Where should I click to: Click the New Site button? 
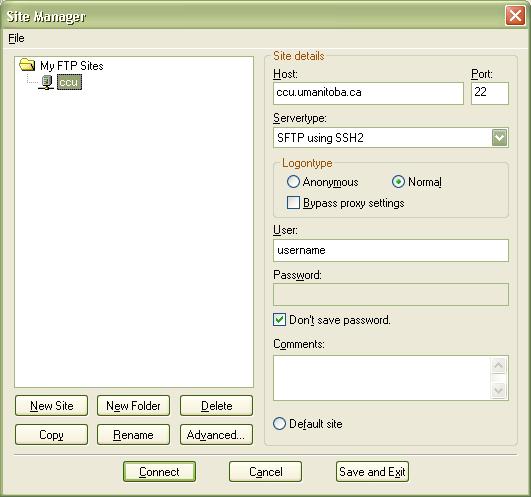(x=51, y=405)
